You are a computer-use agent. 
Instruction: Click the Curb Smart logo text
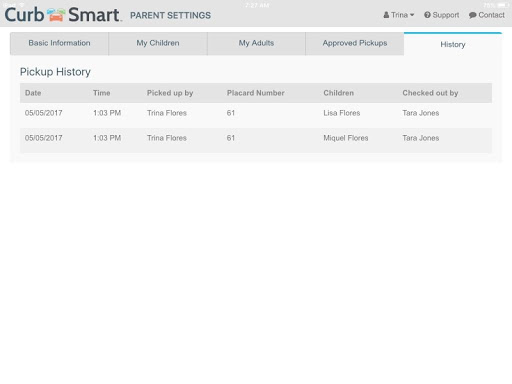[x=63, y=15]
